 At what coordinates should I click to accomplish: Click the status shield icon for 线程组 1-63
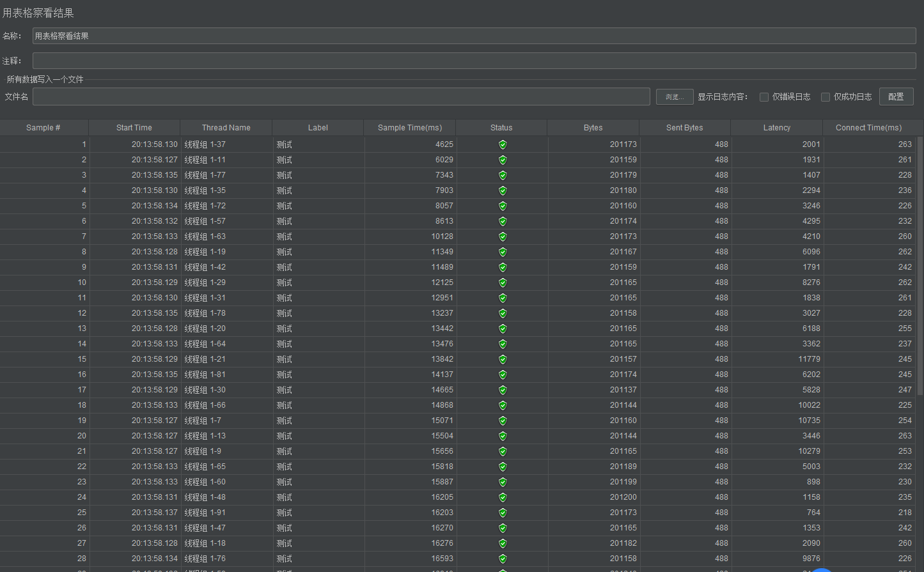(503, 236)
